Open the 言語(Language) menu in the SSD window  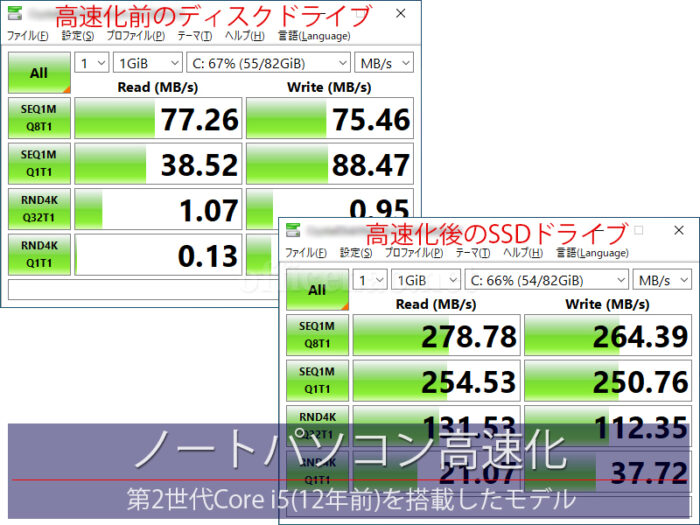click(x=592, y=253)
